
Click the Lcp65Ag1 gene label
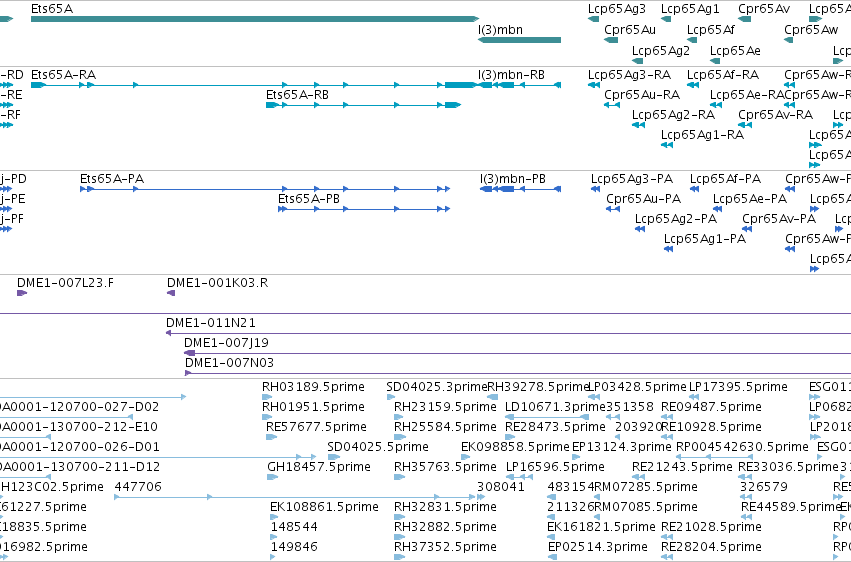pos(690,9)
